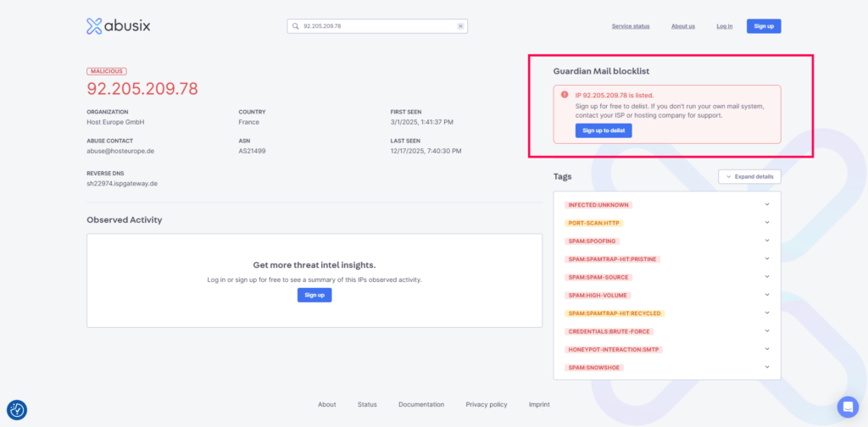This screenshot has width=868, height=427.
Task: Click the header Sign up button
Action: click(764, 26)
